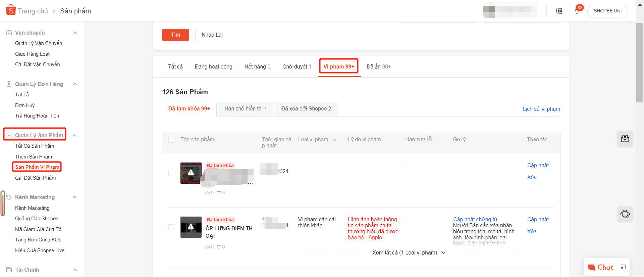
Task: Click the Nhập Lại reset button
Action: pos(212,35)
